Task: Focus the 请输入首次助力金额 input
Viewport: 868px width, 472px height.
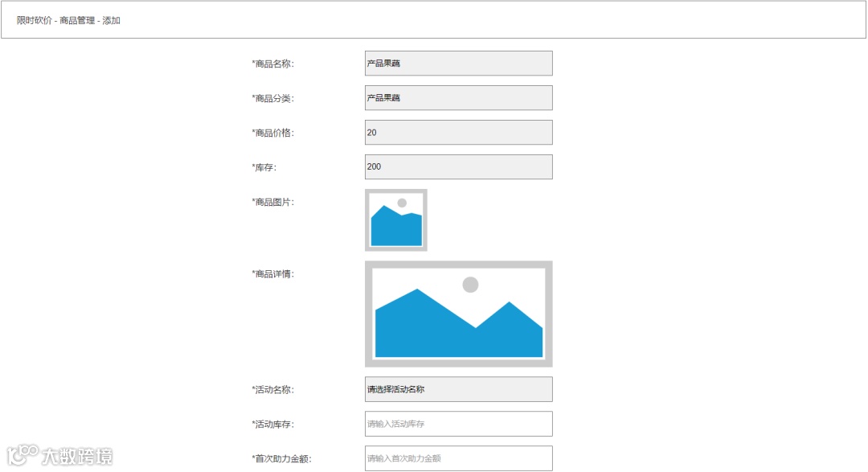Action: point(458,458)
